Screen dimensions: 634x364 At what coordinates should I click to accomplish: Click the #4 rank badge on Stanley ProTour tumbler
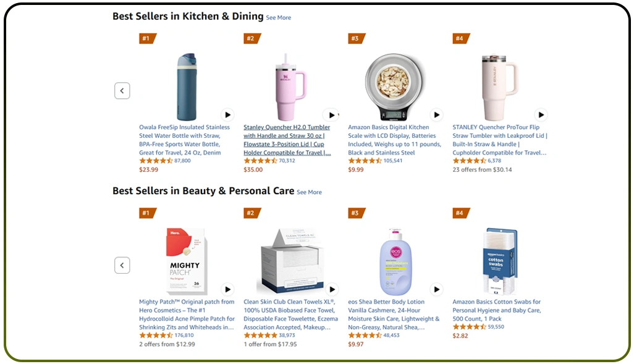tap(461, 38)
